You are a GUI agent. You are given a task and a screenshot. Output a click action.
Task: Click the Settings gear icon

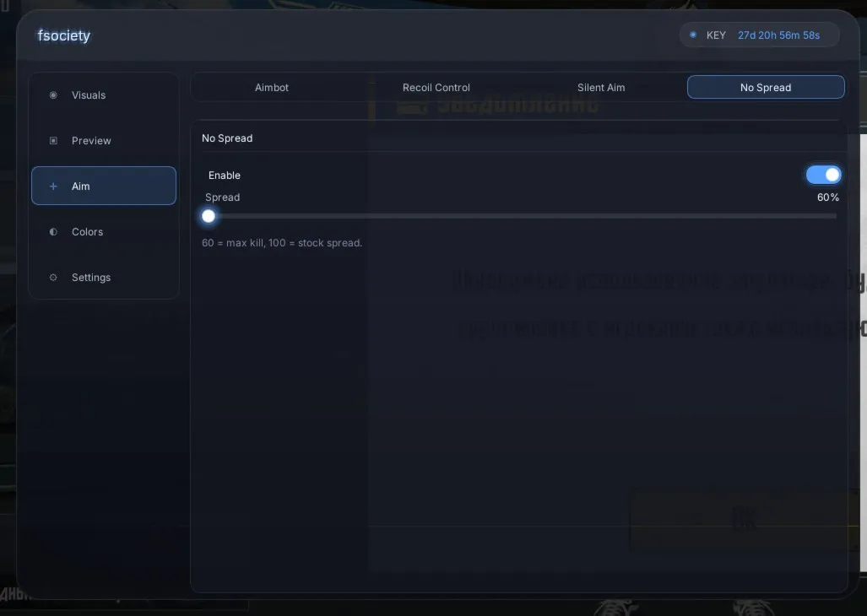tap(53, 278)
